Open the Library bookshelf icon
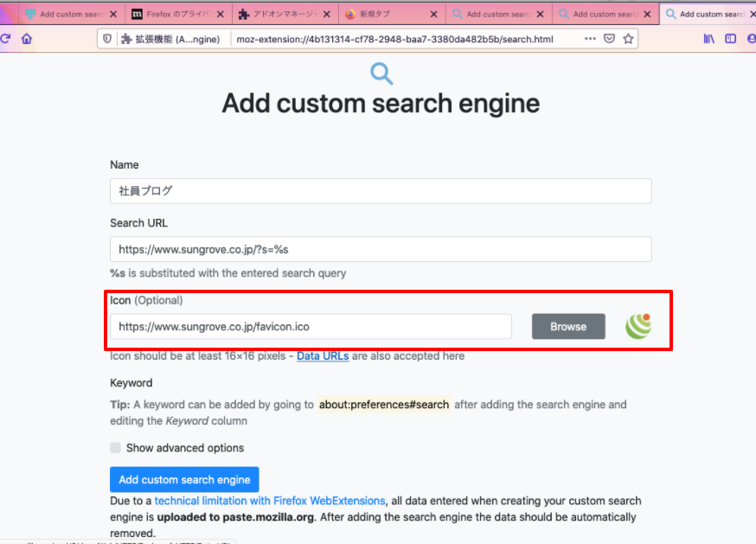Screen dimensions: 756x544 tap(708, 39)
